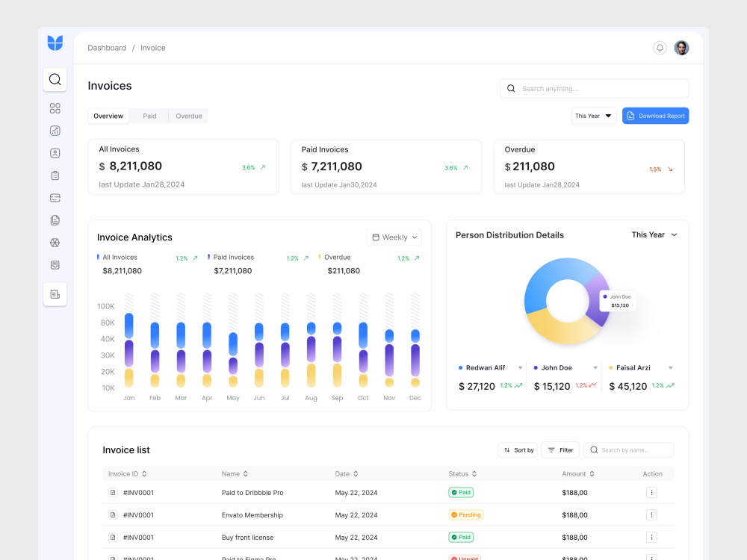Viewport: 747px width, 560px height.
Task: Click the All Invoices $ 8,211,080 card value
Action: (x=131, y=167)
